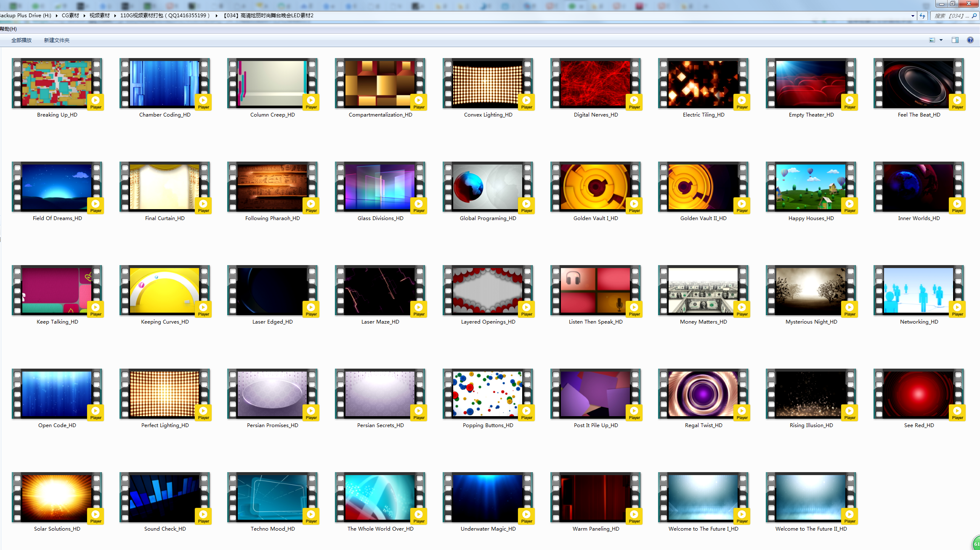Expand the view options dropdown arrow

tap(941, 40)
